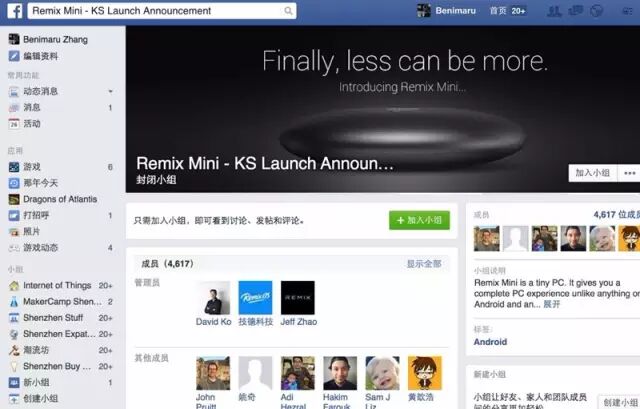Viewport: 640px width, 409px height.
Task: Click the 那年今天 icon
Action: click(x=14, y=183)
